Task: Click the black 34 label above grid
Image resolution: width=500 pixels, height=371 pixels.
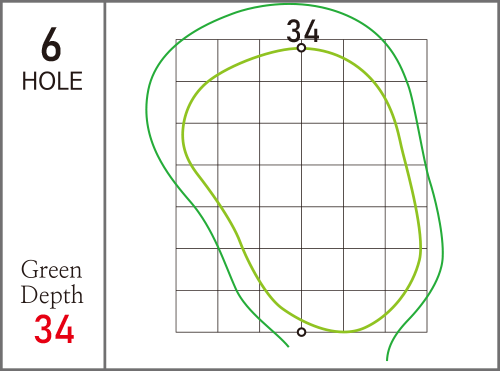Action: click(303, 31)
